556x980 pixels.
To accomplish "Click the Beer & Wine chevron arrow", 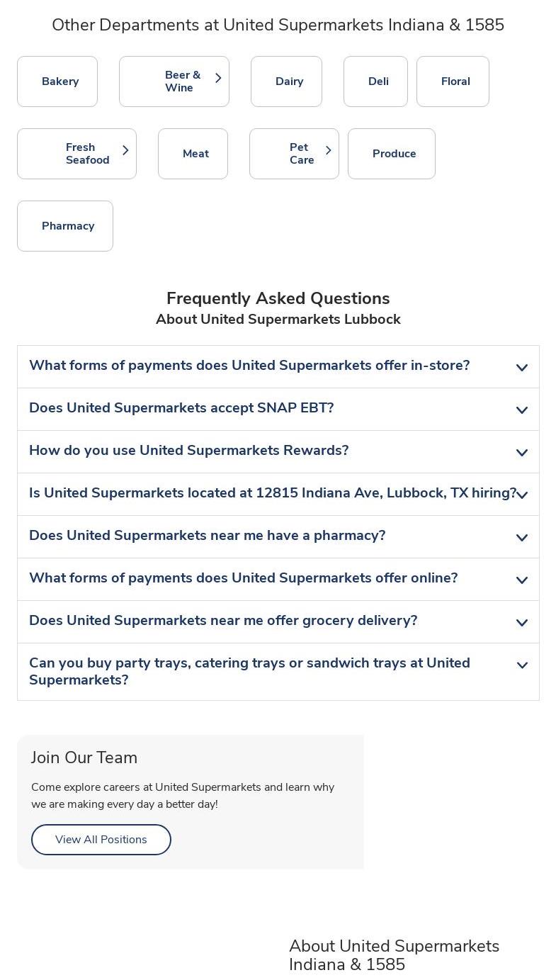I will pos(218,78).
